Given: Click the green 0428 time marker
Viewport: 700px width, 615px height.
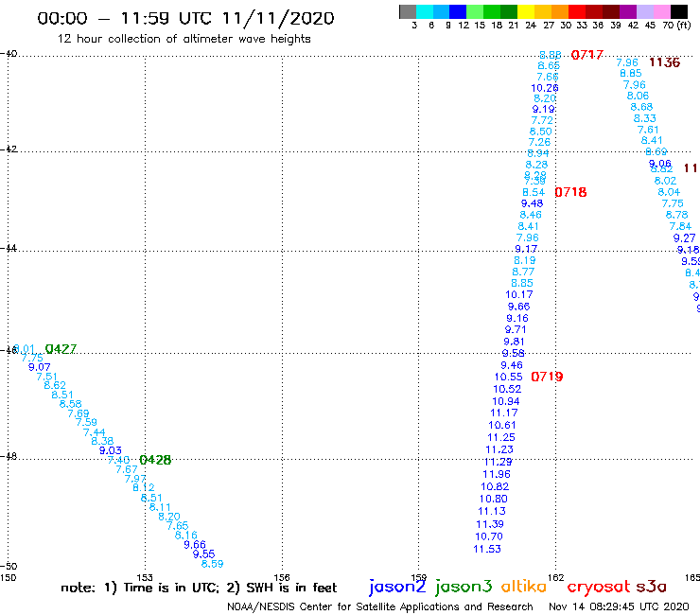Looking at the screenshot, I should 155,460.
